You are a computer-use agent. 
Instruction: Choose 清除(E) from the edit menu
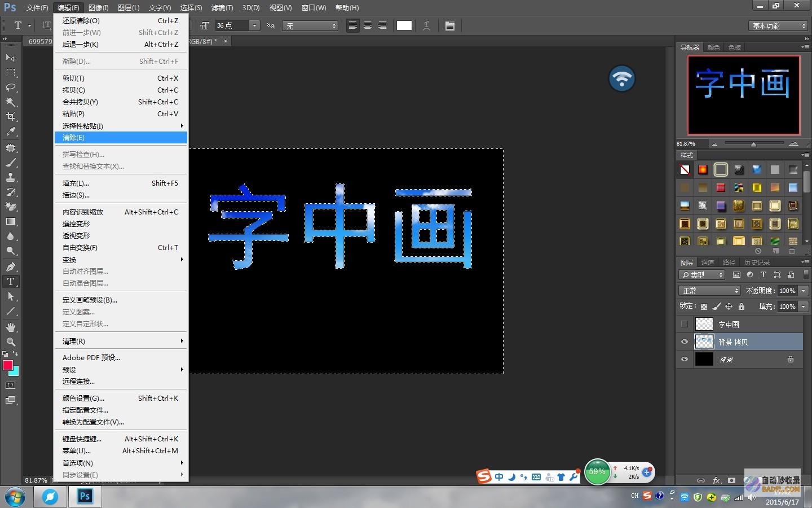pyautogui.click(x=121, y=138)
